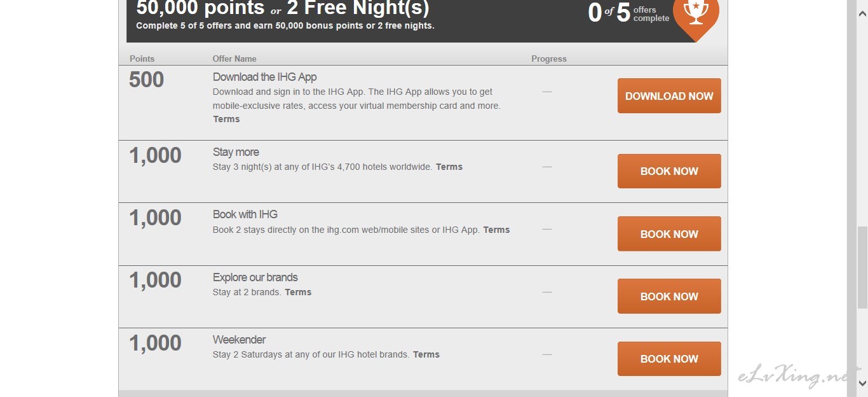
Task: Open Terms for Download the IHG App
Action: coord(226,119)
